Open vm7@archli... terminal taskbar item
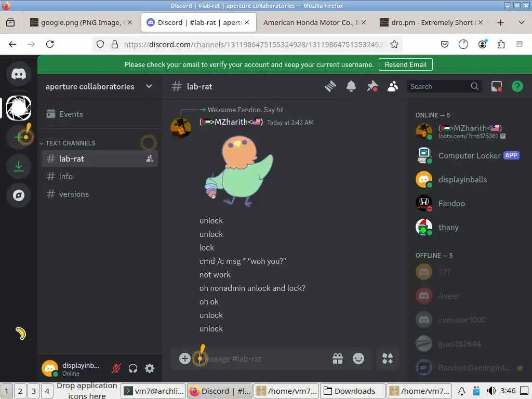This screenshot has height=399, width=532. pos(154,391)
